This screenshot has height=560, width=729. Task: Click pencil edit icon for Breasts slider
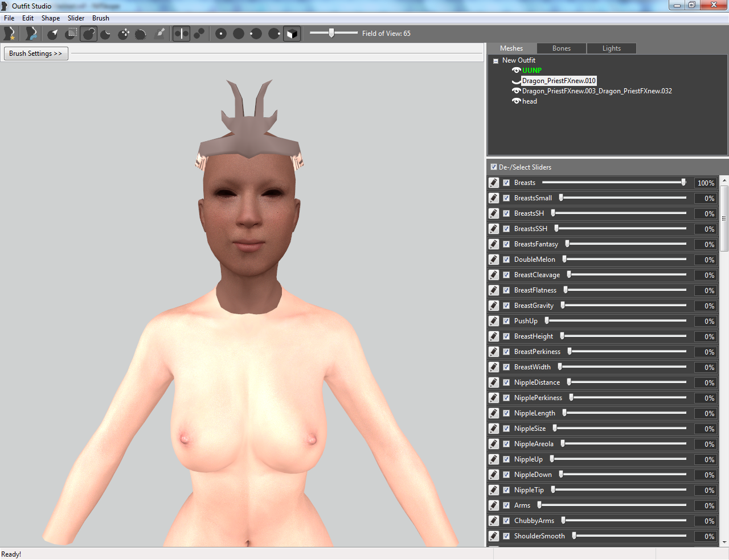[x=494, y=183]
